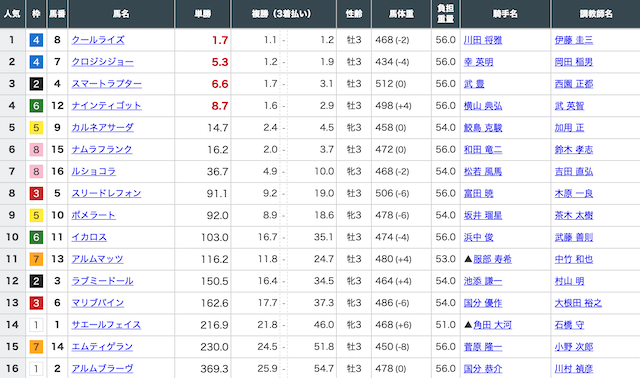The image size is (640, 378).
Task: View details for ナインティゴット
Action: pos(106,106)
